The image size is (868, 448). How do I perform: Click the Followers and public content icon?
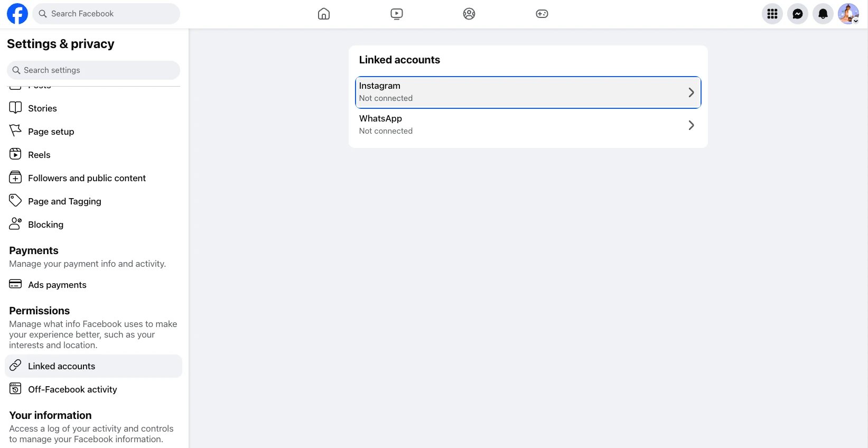point(15,178)
